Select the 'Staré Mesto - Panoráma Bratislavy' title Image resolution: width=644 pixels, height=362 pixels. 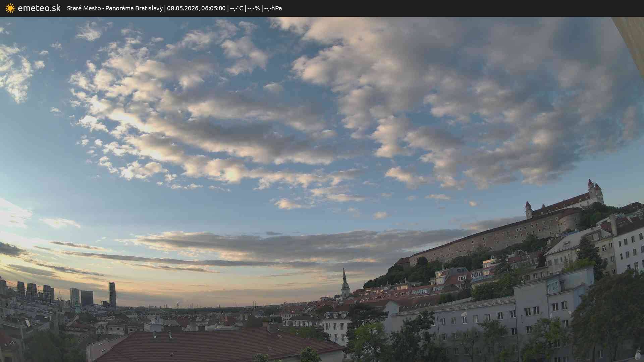[x=115, y=8]
